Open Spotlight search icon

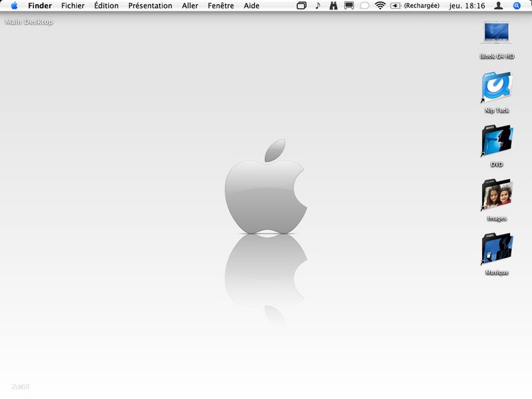point(517,6)
